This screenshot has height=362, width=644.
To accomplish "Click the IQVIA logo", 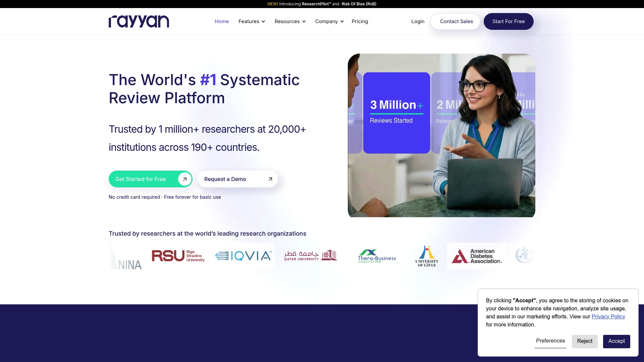I will tap(244, 256).
